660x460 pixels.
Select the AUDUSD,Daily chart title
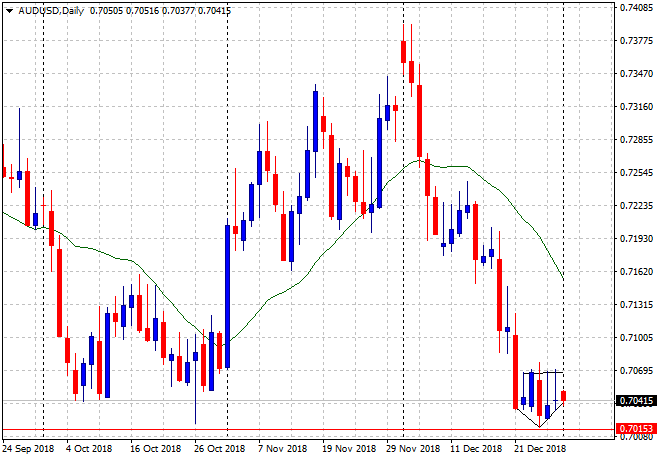(x=51, y=11)
